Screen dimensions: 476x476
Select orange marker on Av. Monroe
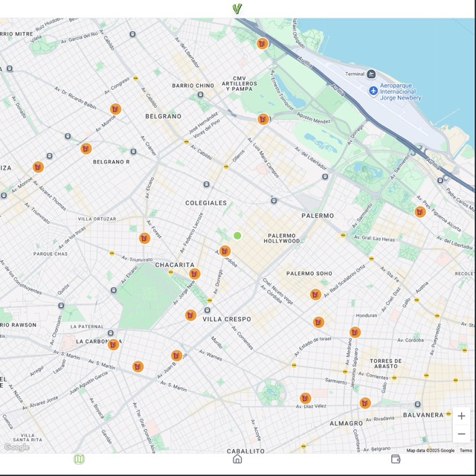point(115,109)
